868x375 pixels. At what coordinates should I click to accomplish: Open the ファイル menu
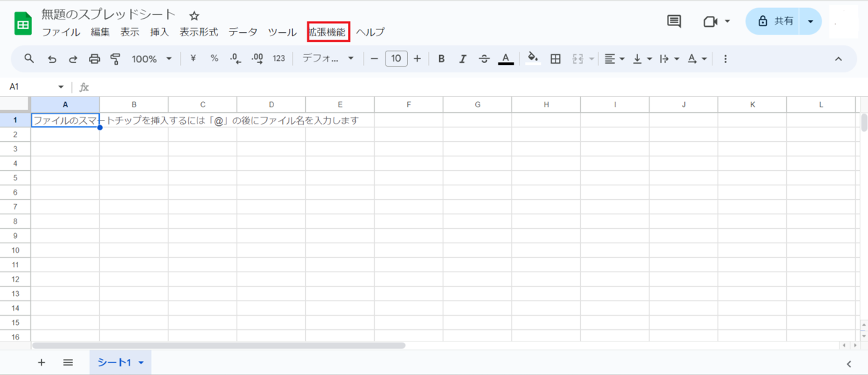pyautogui.click(x=61, y=32)
